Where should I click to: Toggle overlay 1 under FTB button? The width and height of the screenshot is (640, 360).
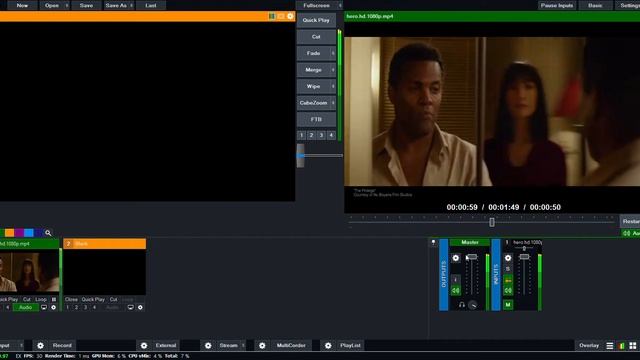coord(302,135)
